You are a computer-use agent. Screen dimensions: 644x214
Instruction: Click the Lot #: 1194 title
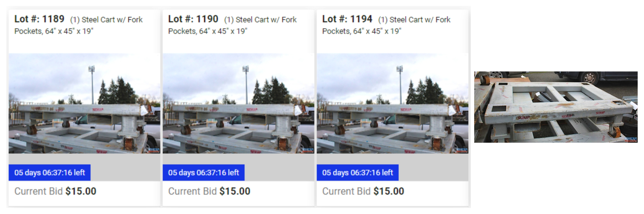coord(347,19)
